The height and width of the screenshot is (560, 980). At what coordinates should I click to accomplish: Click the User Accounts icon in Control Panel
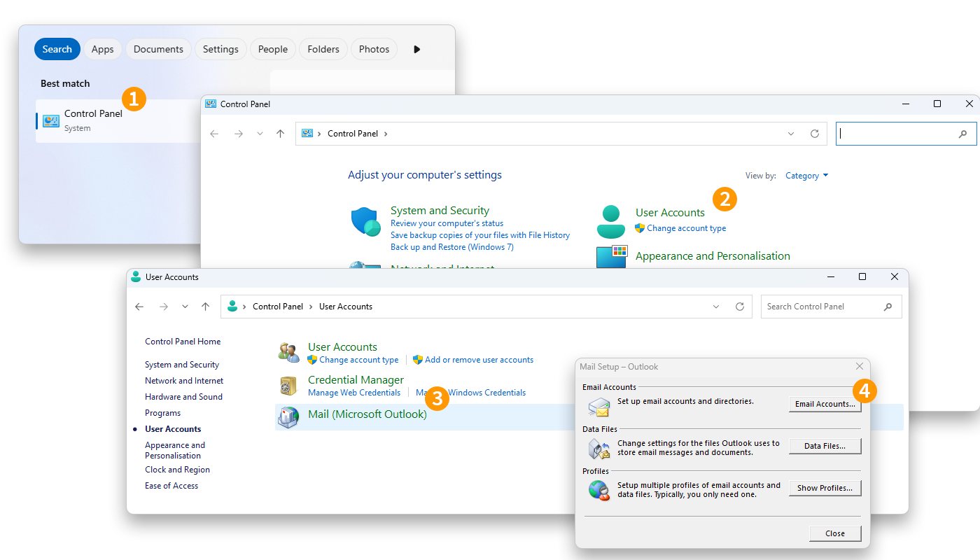click(611, 219)
